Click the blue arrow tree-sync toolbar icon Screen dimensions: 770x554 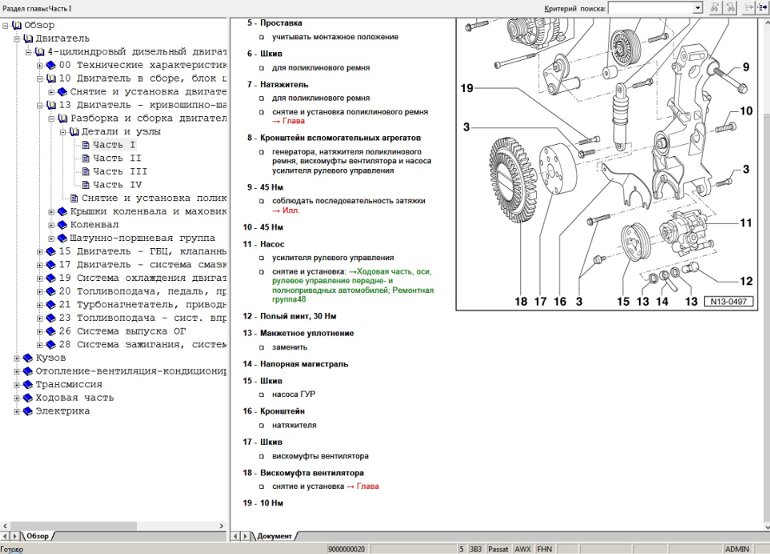pyautogui.click(x=763, y=8)
